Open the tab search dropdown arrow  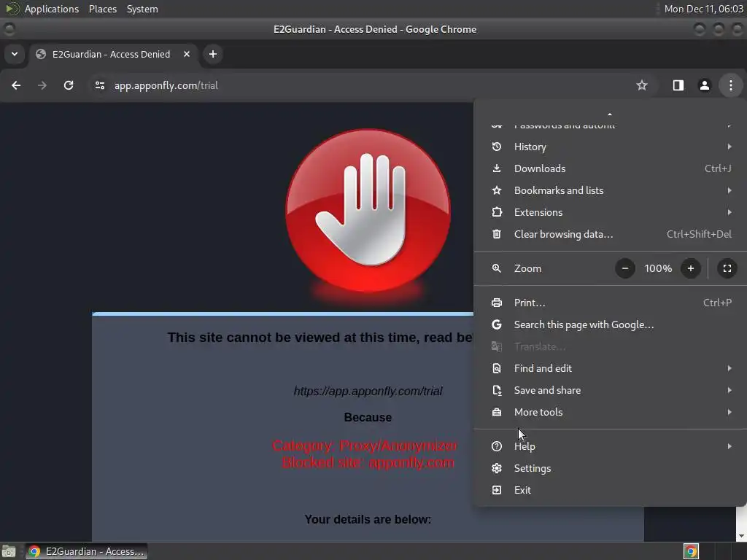coord(15,54)
